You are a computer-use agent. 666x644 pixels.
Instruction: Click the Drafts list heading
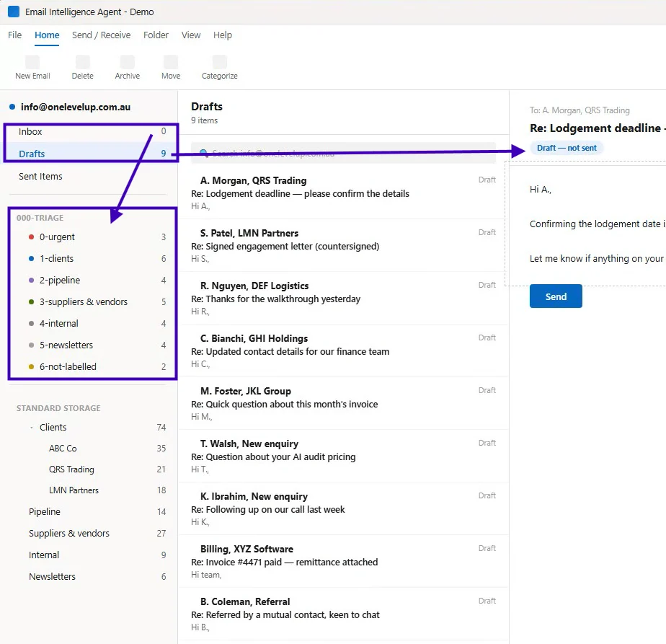click(x=207, y=106)
